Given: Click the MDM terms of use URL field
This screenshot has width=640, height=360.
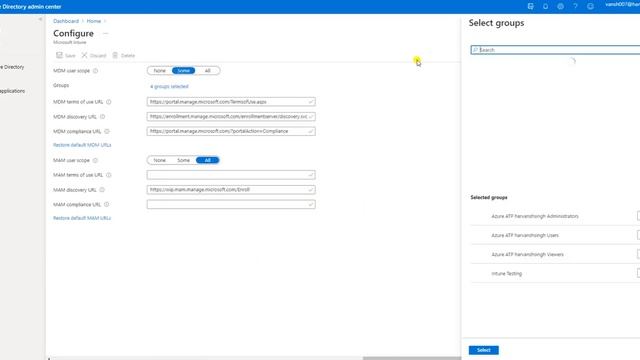Looking at the screenshot, I should [231, 102].
